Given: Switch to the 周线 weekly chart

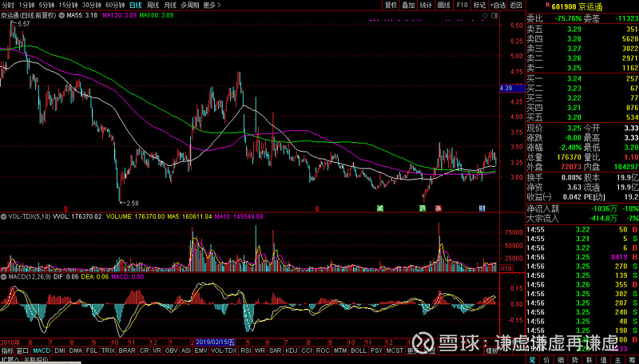Looking at the screenshot, I should [153, 6].
